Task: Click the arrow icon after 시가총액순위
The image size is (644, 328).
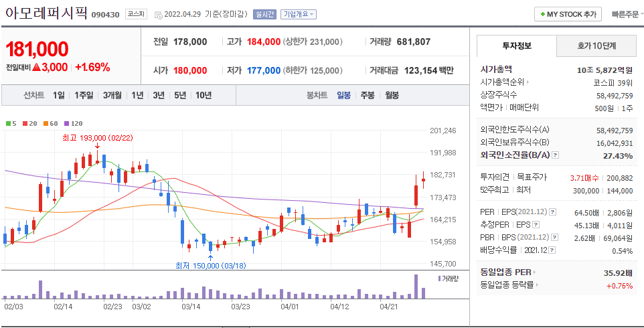Action: coord(528,82)
